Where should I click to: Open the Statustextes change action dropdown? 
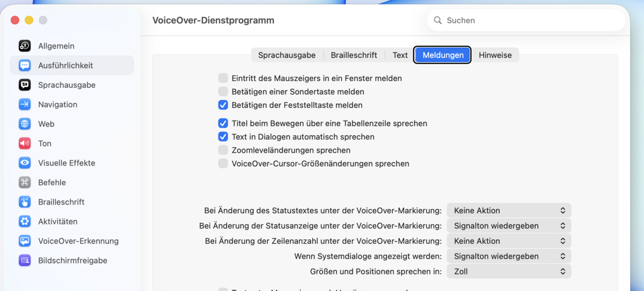[x=509, y=211]
